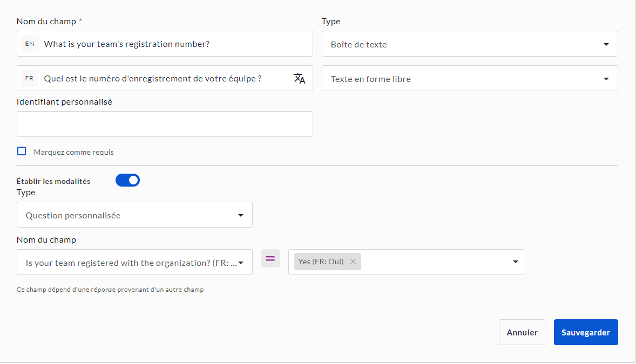Open the dependent field name dropdown
This screenshot has height=364, width=636.
tap(134, 263)
